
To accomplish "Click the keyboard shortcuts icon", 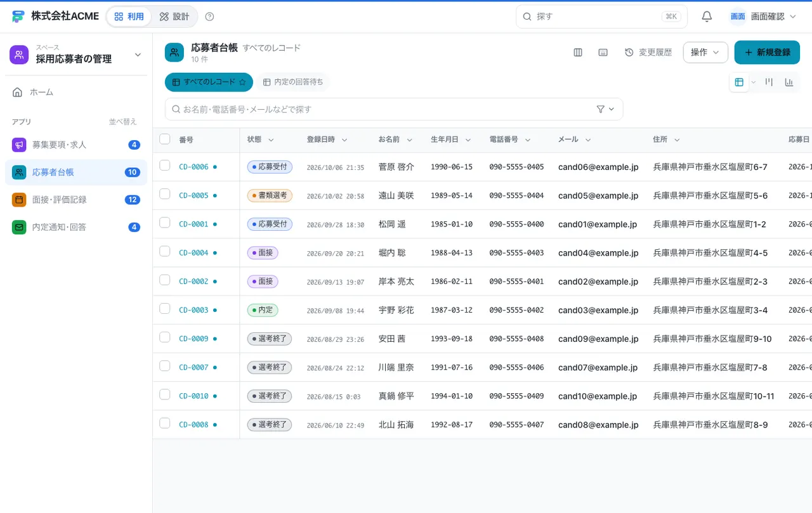I will [603, 53].
